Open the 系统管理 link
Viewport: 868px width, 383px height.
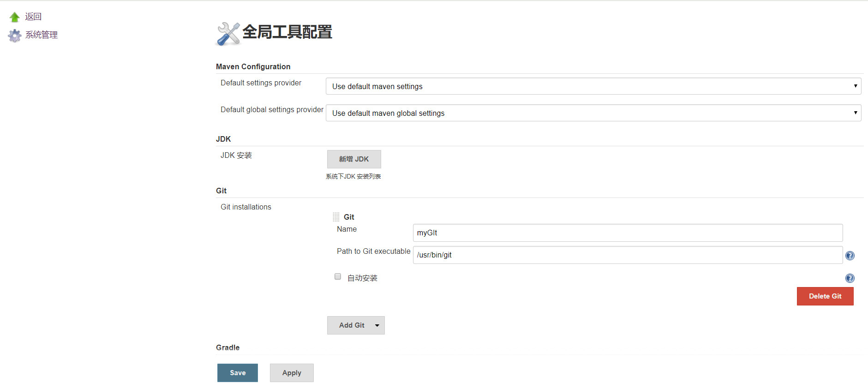42,35
